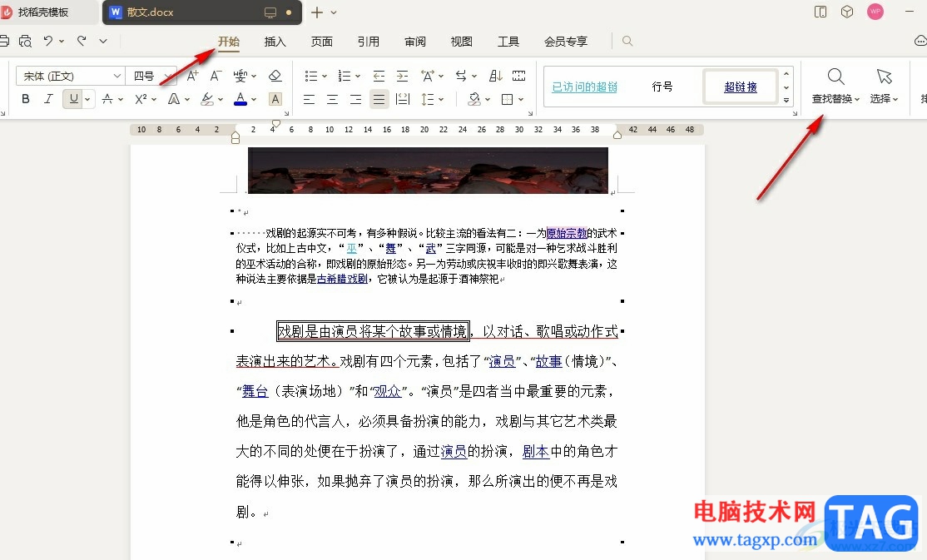Turn on justify alignment
927x560 pixels.
pos(379,99)
